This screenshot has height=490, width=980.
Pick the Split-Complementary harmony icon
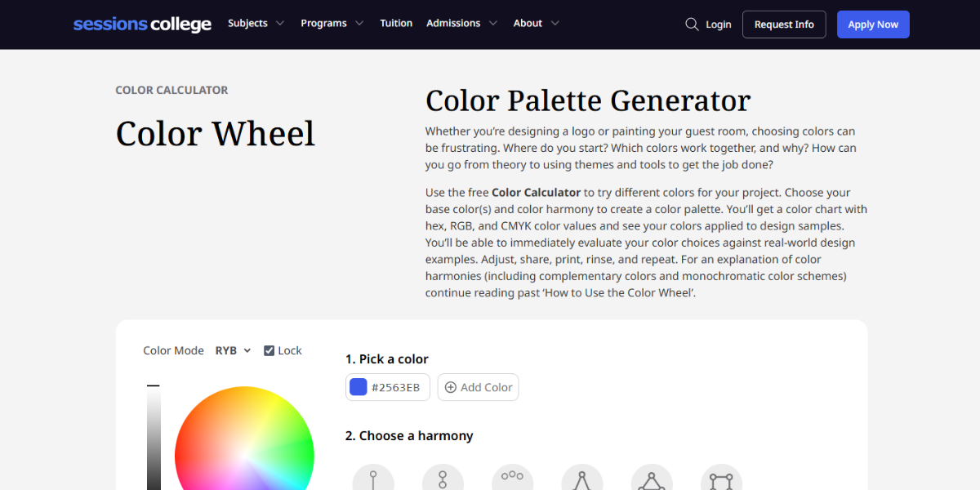click(582, 476)
